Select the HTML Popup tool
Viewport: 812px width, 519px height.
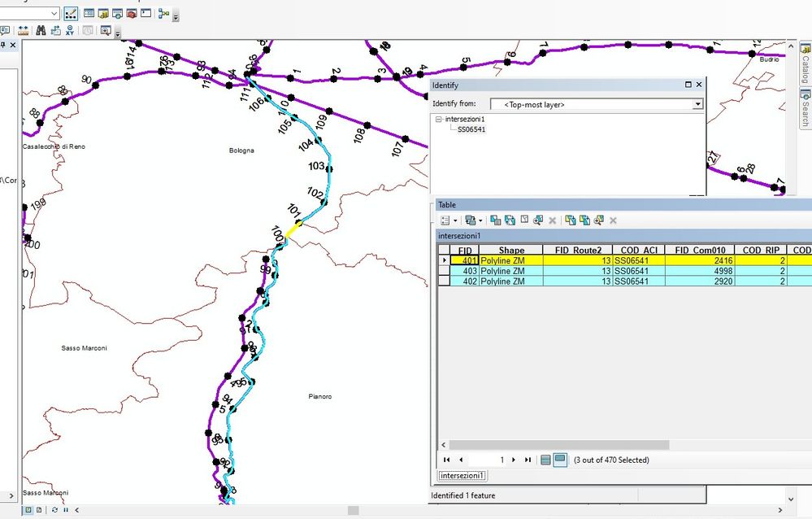pos(5,31)
